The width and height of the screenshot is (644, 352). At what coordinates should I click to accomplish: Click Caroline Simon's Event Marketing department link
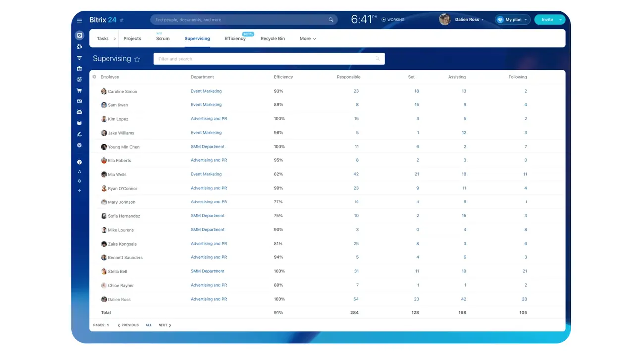click(x=206, y=91)
